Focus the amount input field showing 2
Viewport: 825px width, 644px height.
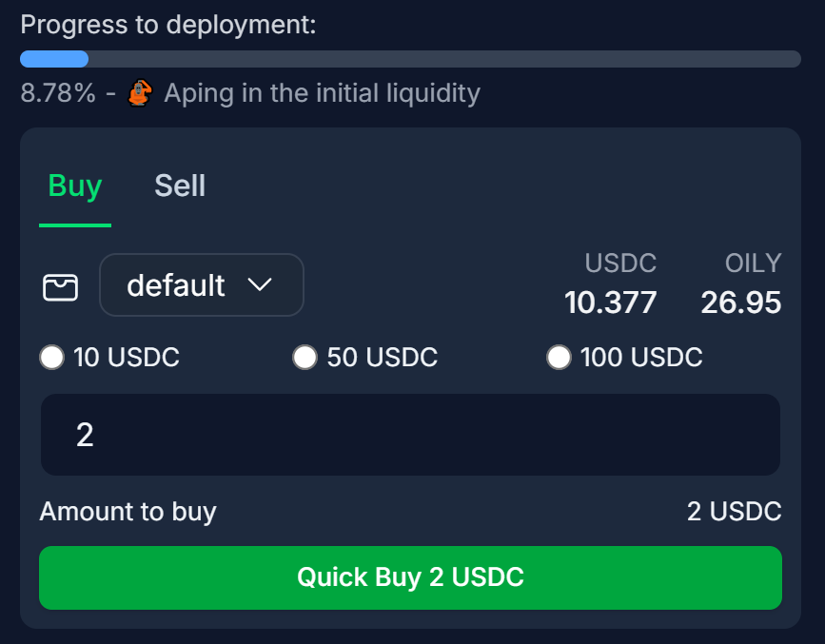click(410, 435)
